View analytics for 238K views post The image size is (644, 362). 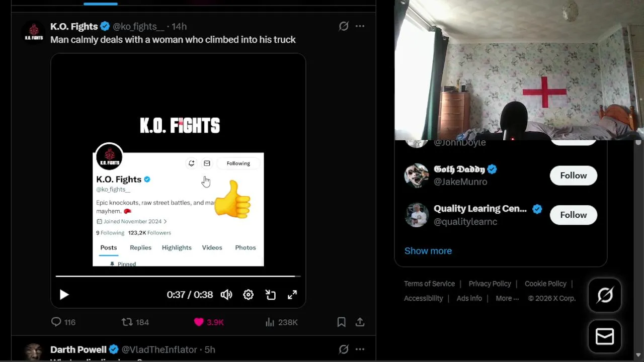(x=270, y=322)
